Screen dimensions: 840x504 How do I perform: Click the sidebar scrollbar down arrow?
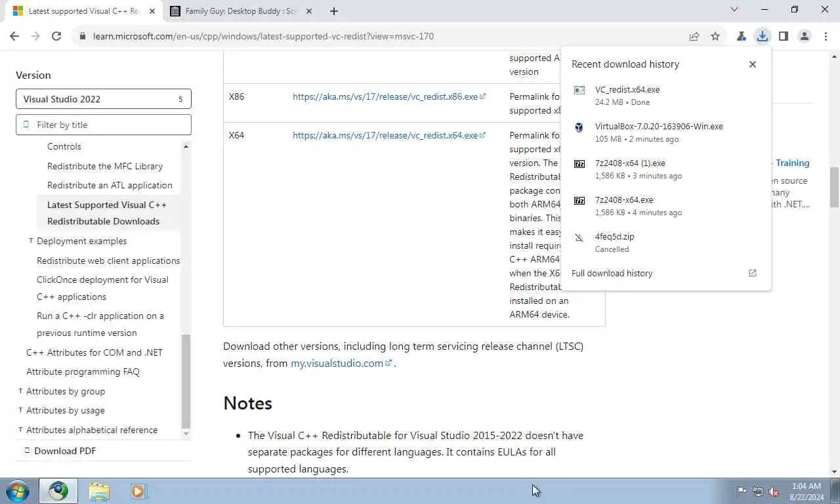point(186,434)
